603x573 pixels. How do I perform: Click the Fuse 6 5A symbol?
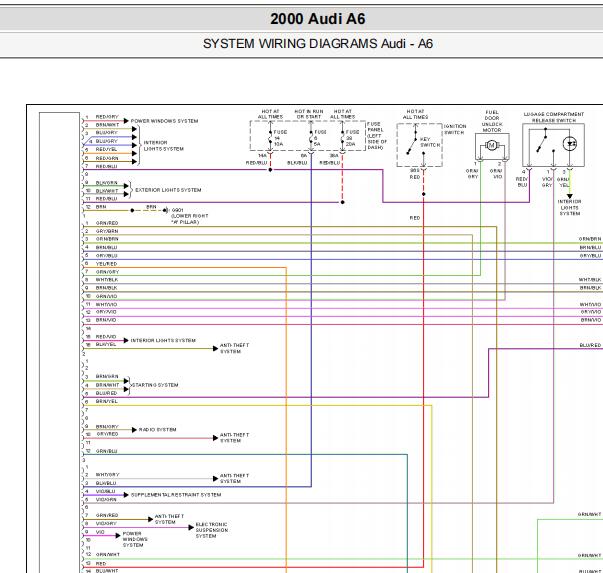(x=311, y=138)
